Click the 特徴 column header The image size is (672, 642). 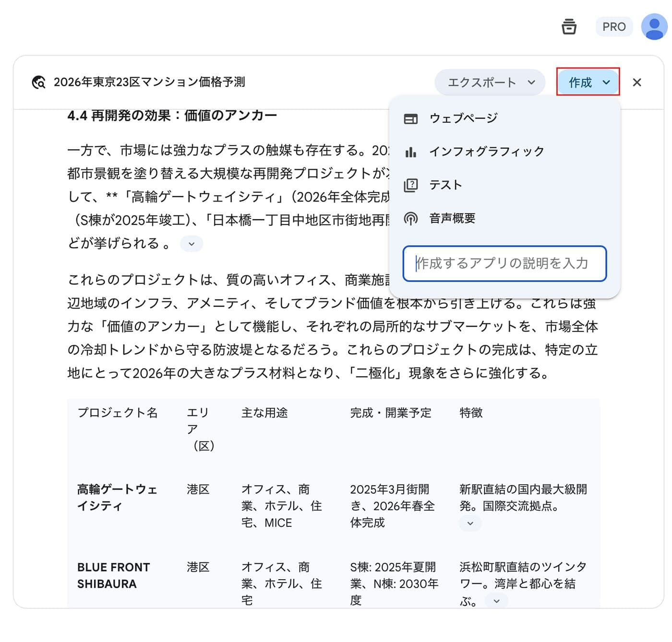click(x=471, y=413)
